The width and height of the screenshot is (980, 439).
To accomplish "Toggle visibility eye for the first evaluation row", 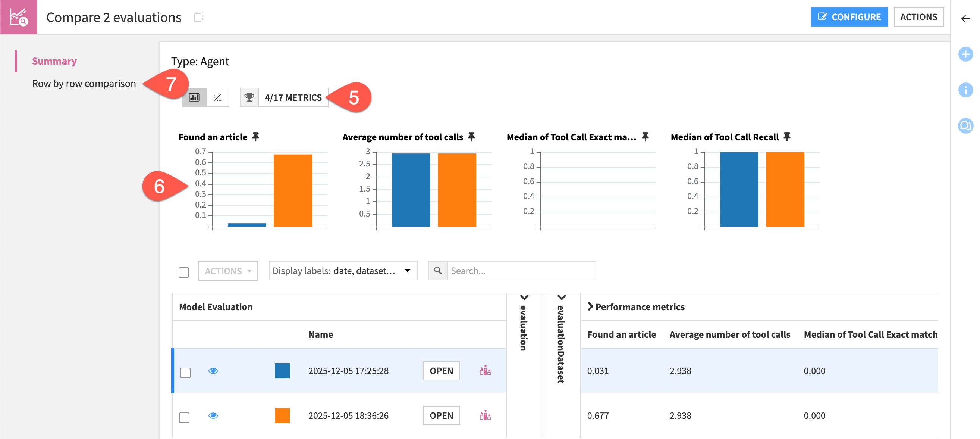I will 214,370.
